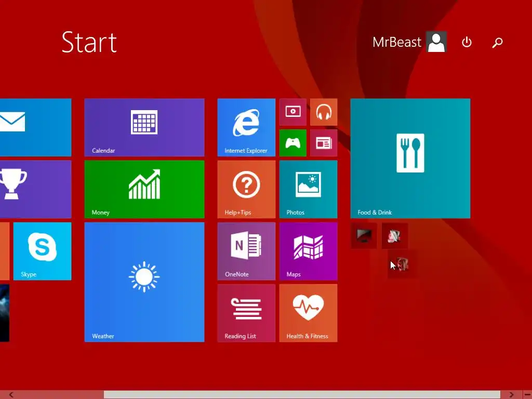Click the search magnifier icon
The height and width of the screenshot is (399, 532).
[x=497, y=43]
